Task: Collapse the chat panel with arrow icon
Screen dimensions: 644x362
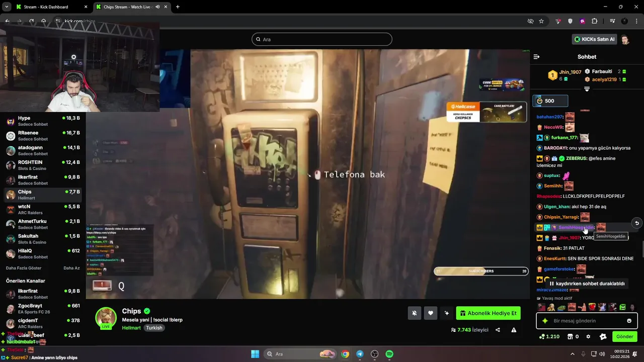Action: (536, 57)
